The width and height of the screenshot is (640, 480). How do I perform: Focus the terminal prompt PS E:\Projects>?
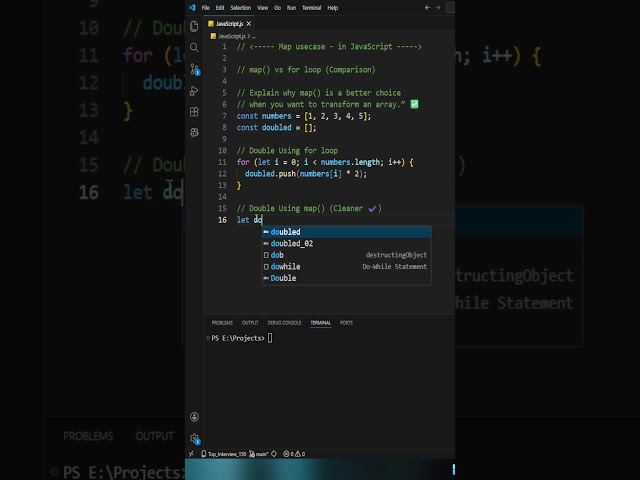[x=238, y=338]
